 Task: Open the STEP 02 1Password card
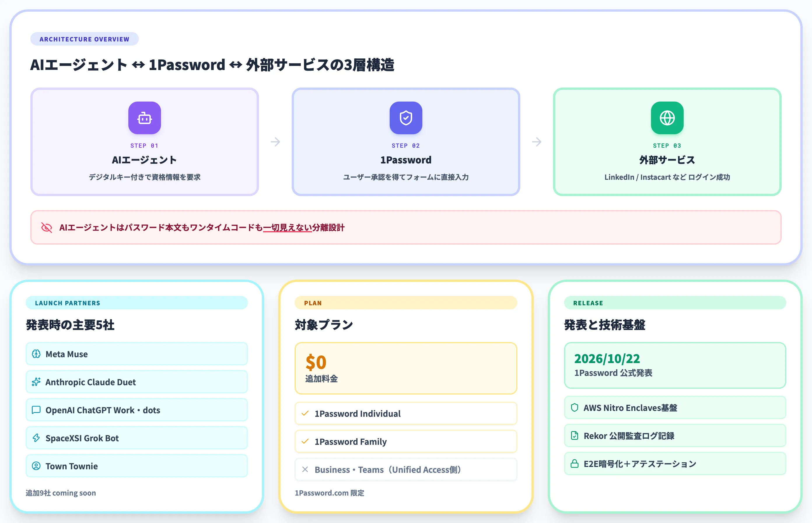pos(406,142)
